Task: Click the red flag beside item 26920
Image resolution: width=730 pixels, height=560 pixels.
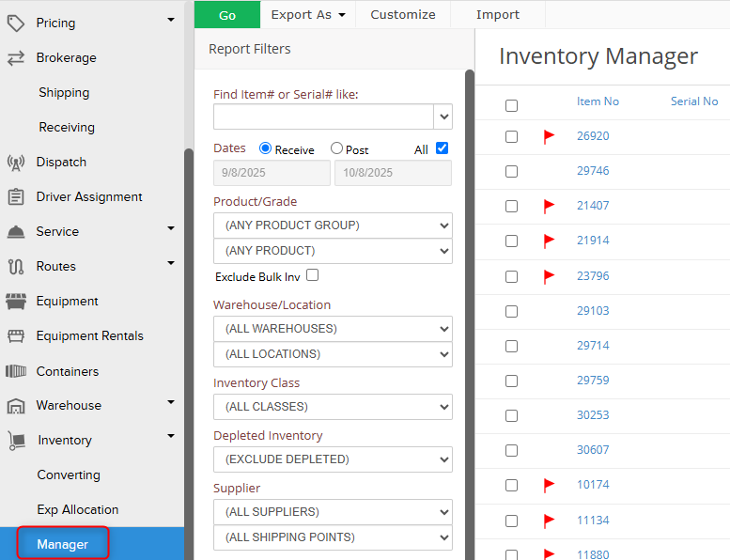Action: [550, 137]
